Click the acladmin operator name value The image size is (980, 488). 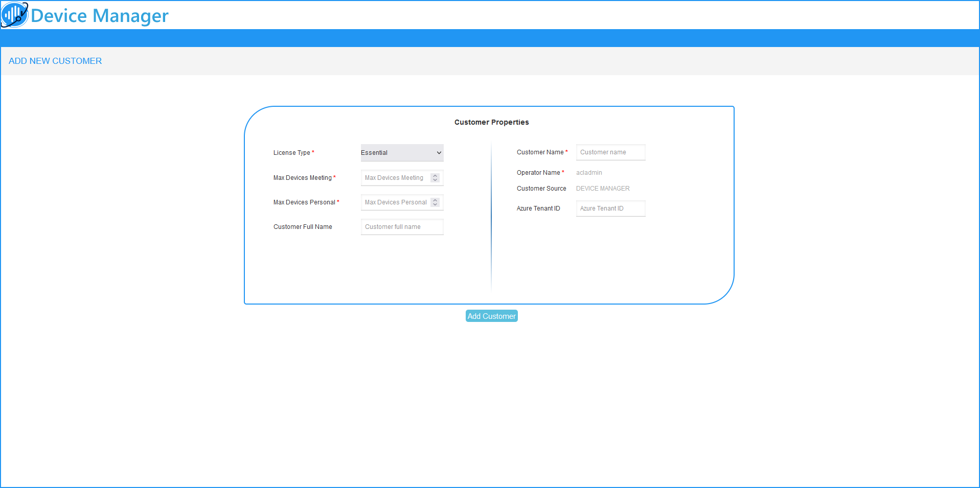click(x=589, y=173)
